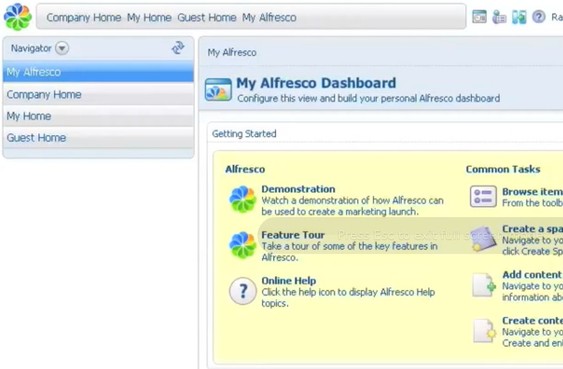The image size is (563, 369).
Task: Expand the Navigator dropdown arrow
Action: (x=62, y=48)
